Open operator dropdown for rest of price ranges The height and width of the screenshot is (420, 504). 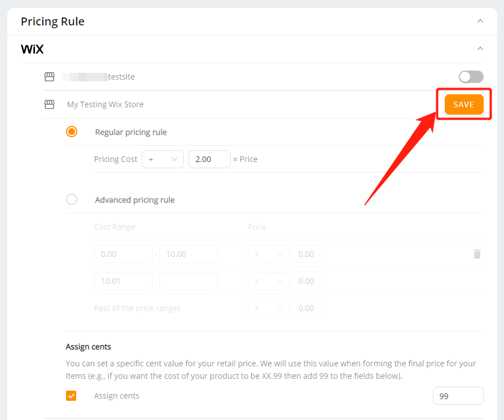tap(269, 308)
